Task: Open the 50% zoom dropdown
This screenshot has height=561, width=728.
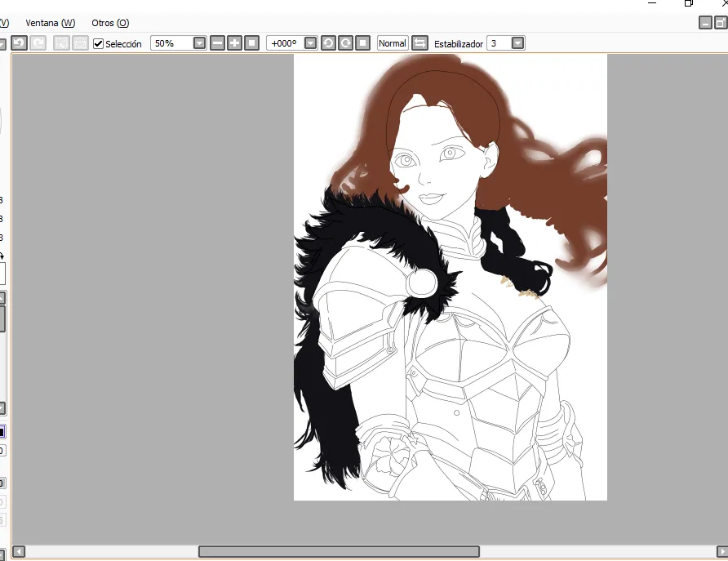Action: pos(200,43)
